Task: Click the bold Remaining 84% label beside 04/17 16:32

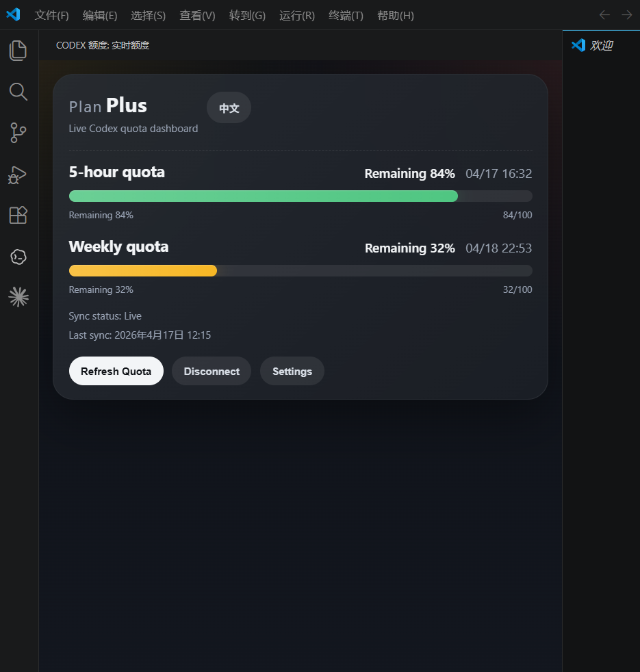Action: click(409, 174)
